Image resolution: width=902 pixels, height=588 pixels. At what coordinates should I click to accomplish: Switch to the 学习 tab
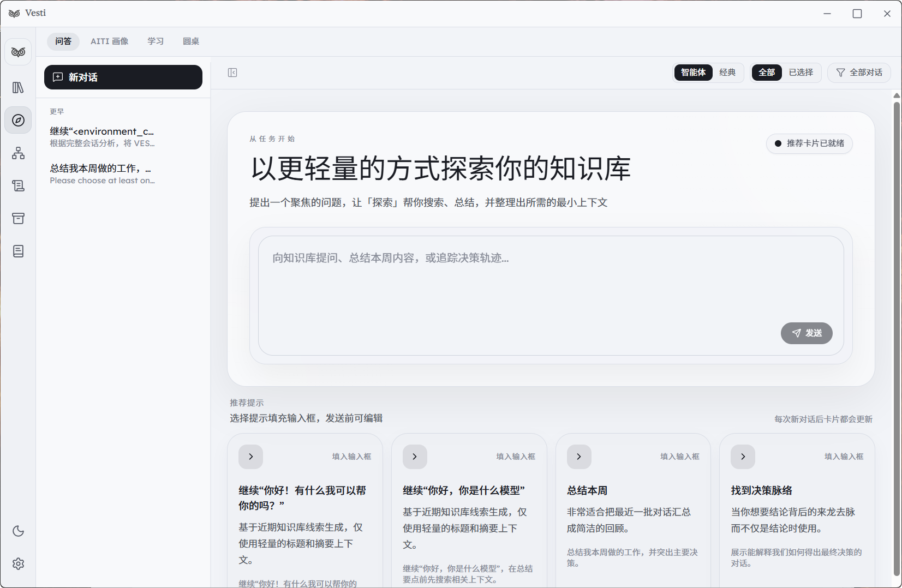click(156, 41)
